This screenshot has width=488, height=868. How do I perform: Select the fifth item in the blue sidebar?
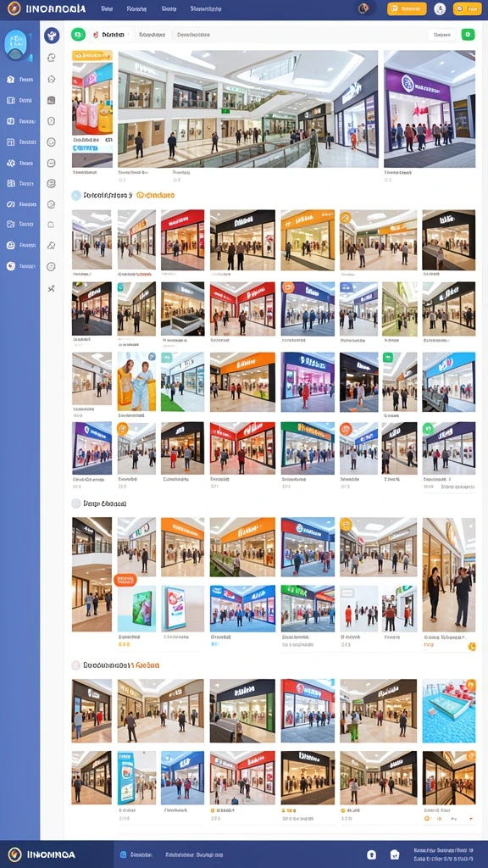tap(20, 164)
